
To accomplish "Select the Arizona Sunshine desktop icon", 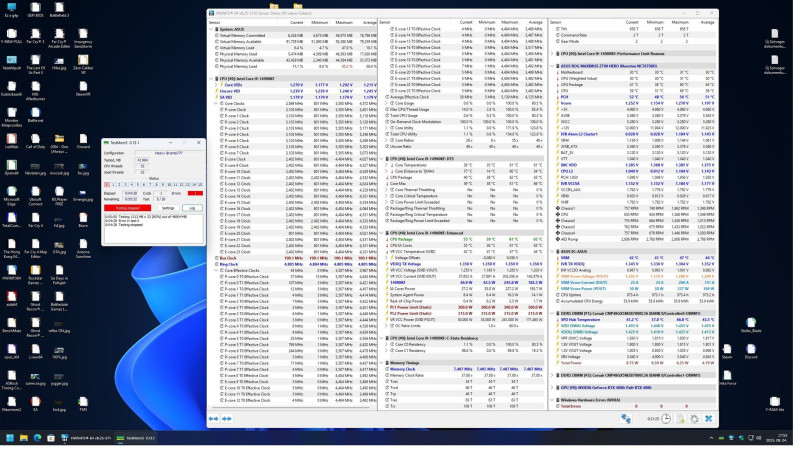I will (83, 248).
